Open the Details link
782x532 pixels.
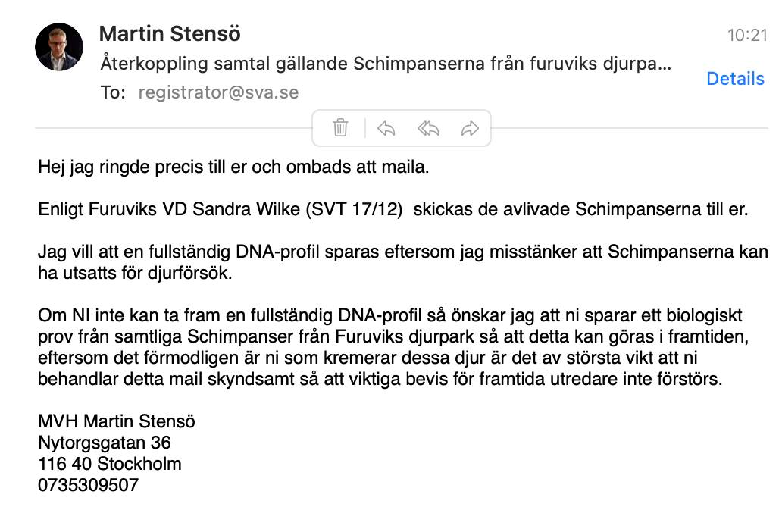735,79
